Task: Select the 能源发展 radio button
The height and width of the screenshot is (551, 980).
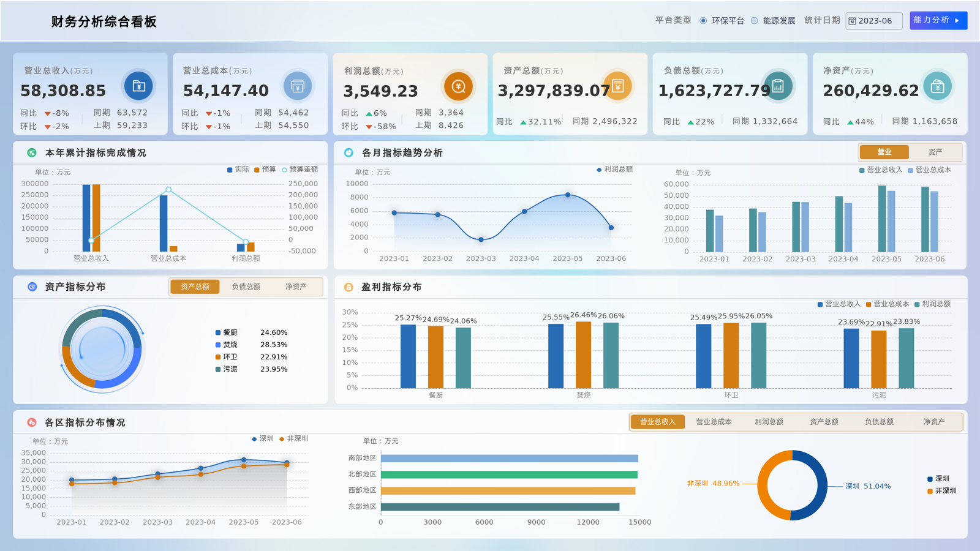Action: [x=755, y=21]
